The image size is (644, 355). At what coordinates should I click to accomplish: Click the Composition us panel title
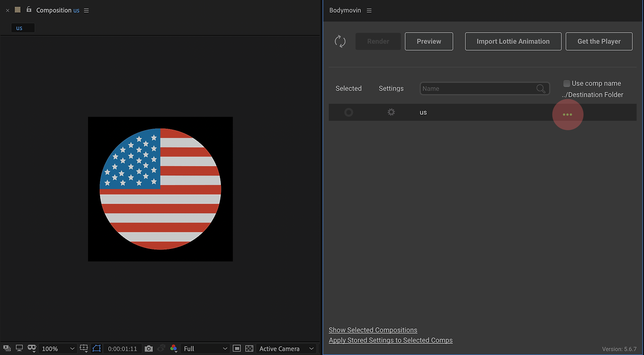57,11
